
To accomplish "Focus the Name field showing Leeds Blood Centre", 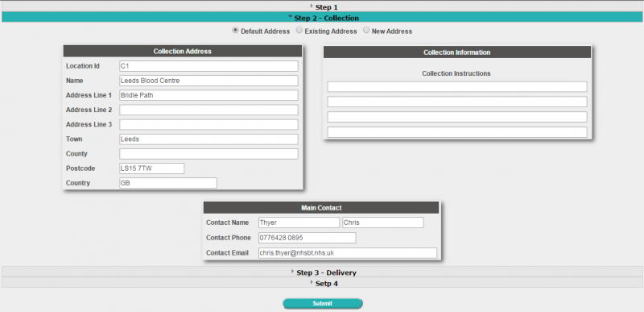I will tap(208, 81).
